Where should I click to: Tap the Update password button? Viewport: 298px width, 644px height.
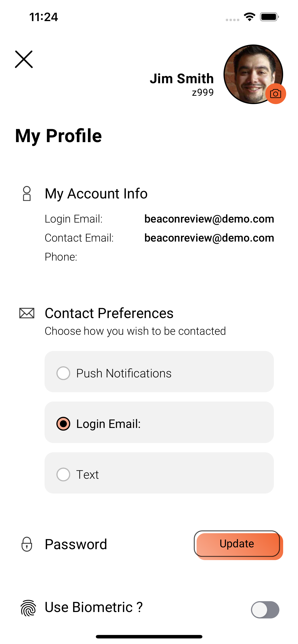tap(237, 544)
